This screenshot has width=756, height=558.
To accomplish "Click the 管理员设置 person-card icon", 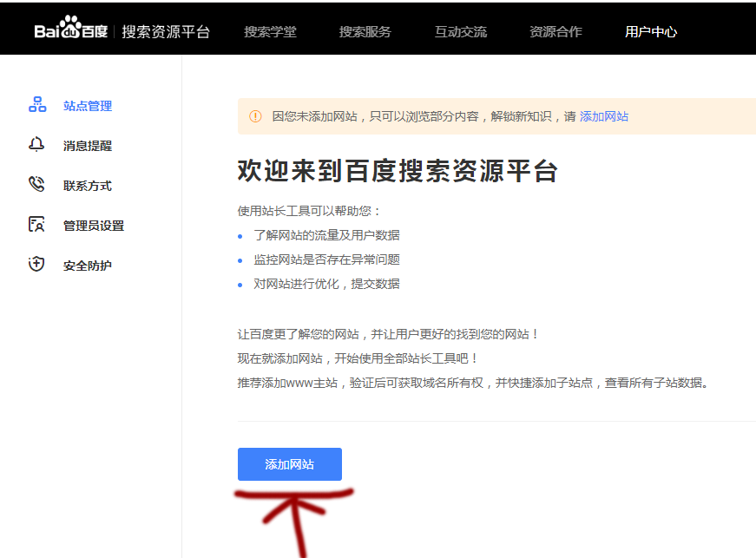I will coord(36,225).
